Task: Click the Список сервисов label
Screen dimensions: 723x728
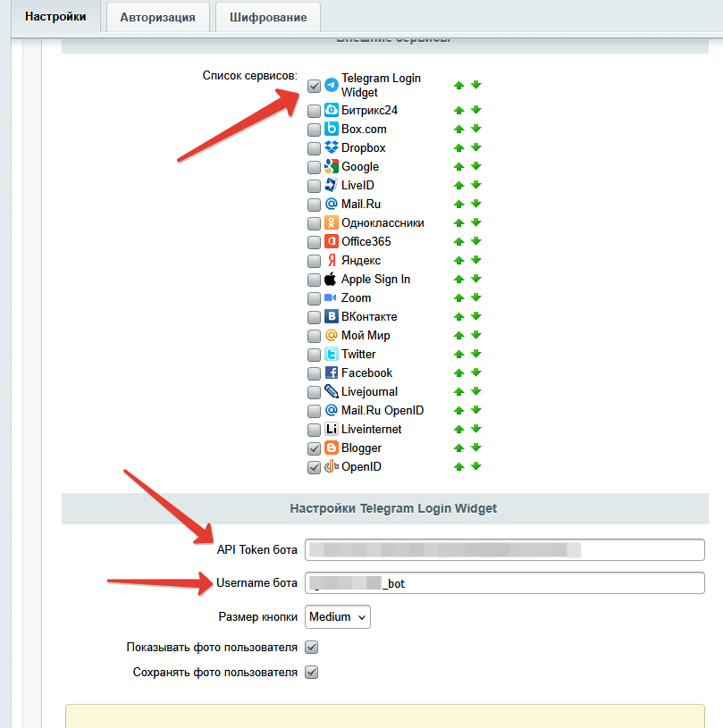Action: tap(250, 75)
